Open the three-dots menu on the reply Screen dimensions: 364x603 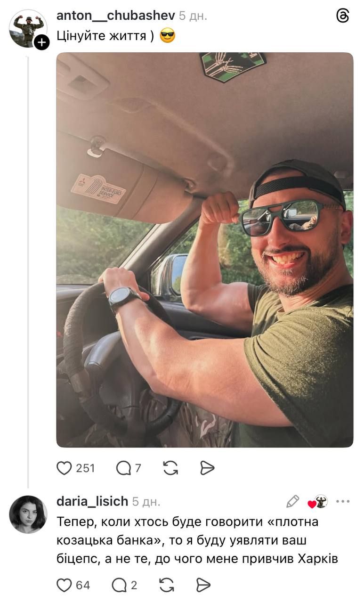click(343, 502)
